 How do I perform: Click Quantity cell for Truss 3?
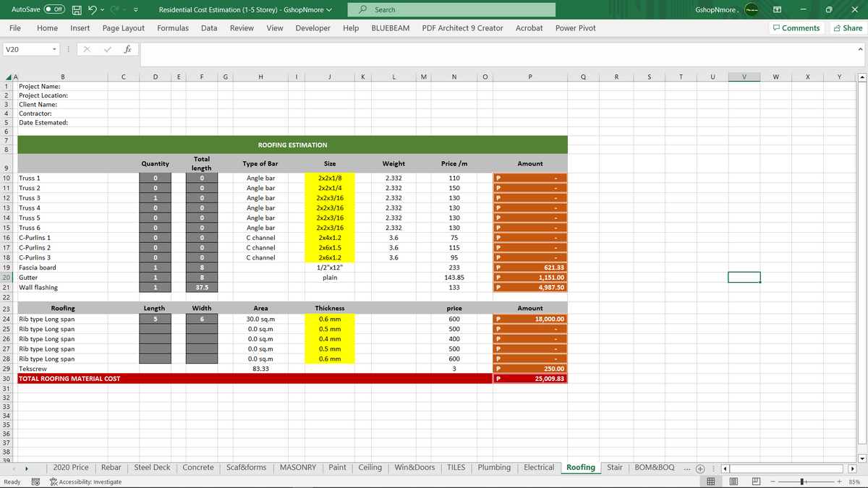click(156, 197)
